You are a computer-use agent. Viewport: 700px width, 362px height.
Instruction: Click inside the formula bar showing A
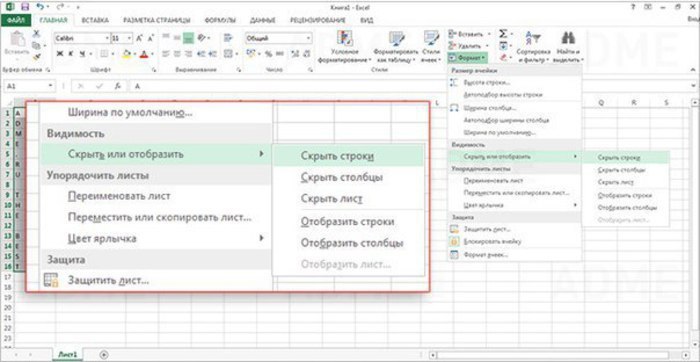pyautogui.click(x=408, y=86)
